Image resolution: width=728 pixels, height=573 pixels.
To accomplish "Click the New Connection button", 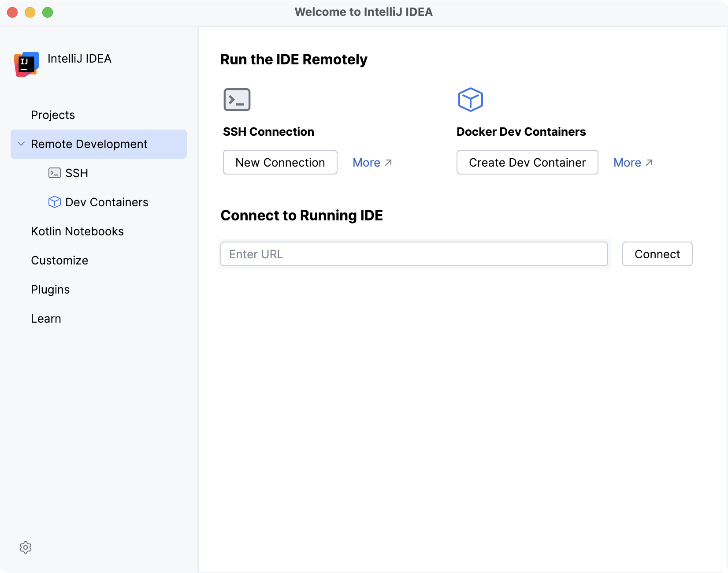I will [x=280, y=162].
